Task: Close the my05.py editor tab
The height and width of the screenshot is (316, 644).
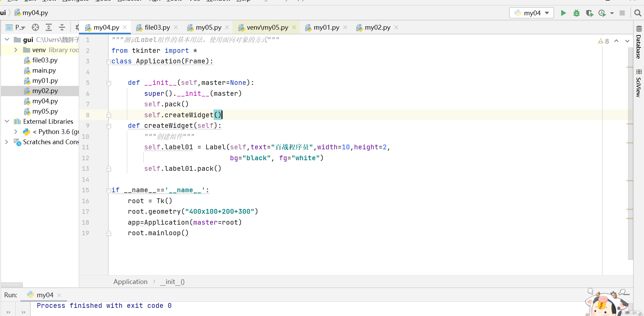Action: pyautogui.click(x=227, y=27)
